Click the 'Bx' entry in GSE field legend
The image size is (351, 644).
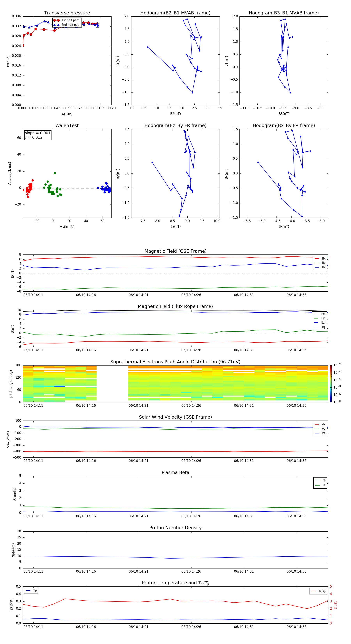(320, 259)
